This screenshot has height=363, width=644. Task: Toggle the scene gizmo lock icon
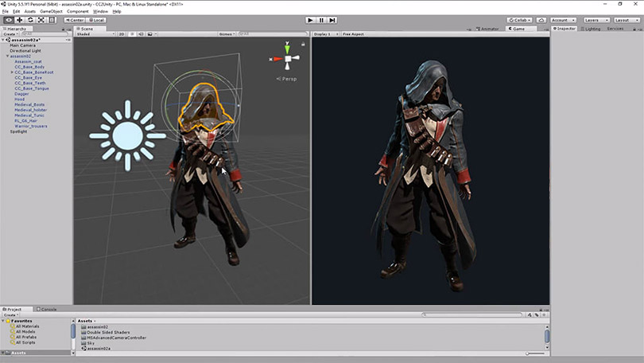pyautogui.click(x=303, y=44)
